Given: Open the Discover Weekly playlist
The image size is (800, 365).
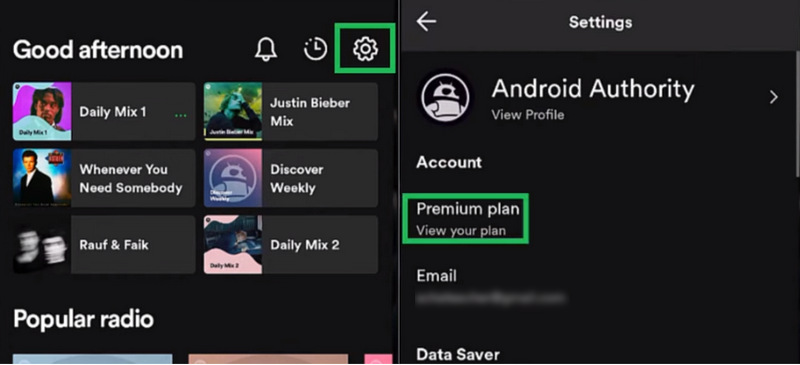Looking at the screenshot, I should pyautogui.click(x=291, y=178).
